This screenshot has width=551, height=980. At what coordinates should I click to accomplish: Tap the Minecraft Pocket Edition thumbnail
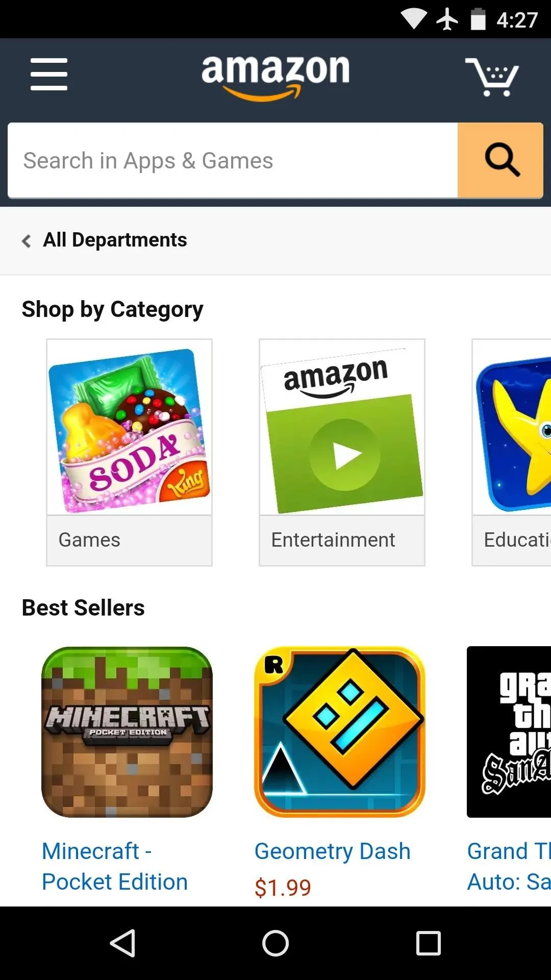click(x=127, y=732)
